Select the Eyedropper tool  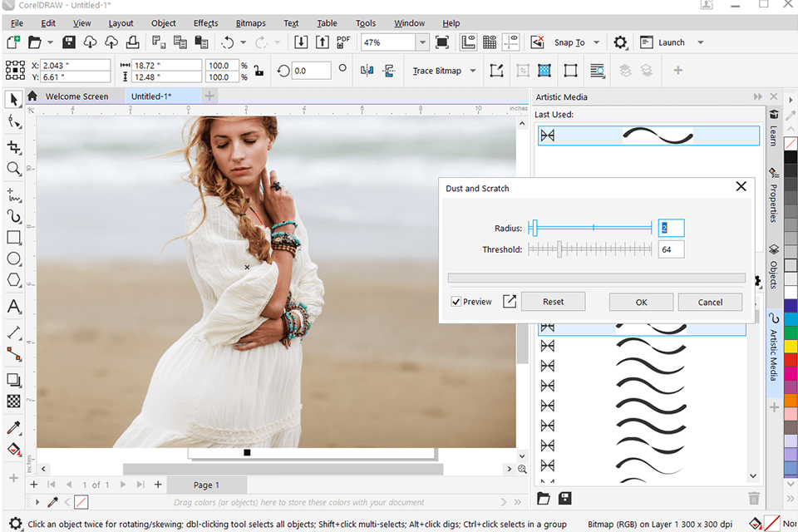tap(14, 428)
